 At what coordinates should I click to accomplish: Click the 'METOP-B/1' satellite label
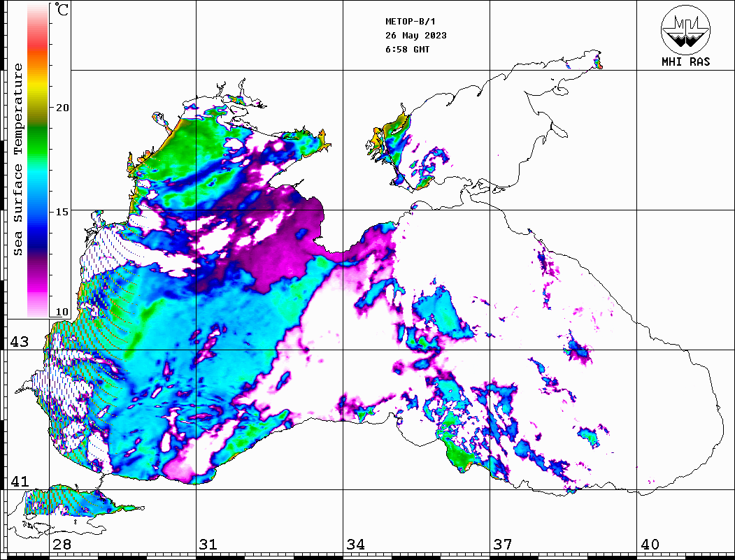(x=410, y=22)
